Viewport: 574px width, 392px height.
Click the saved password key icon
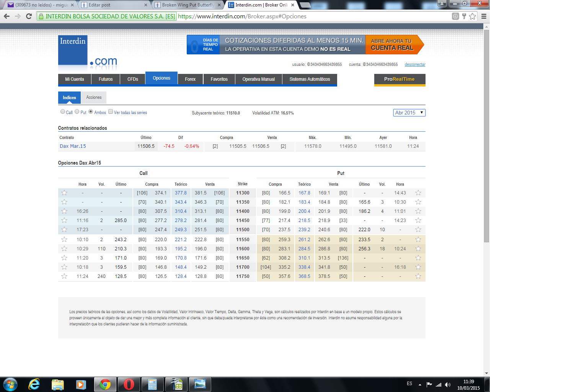464,16
